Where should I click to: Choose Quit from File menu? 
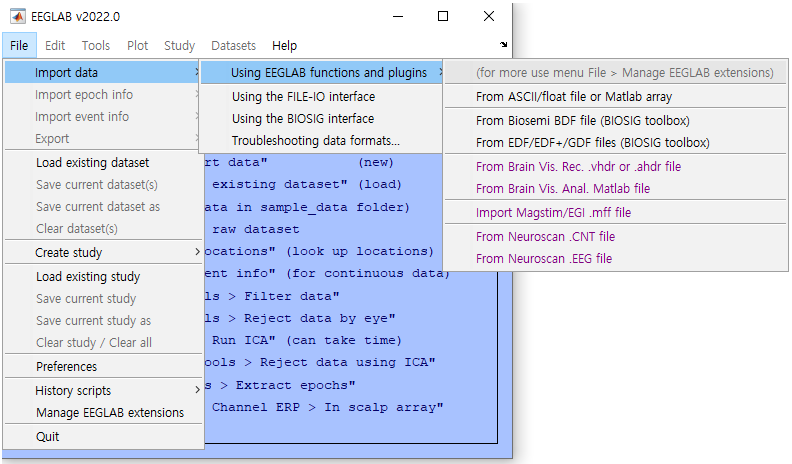[103, 437]
